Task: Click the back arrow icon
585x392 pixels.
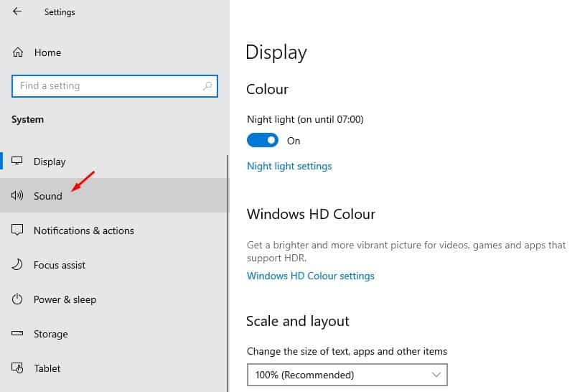Action: [x=17, y=11]
